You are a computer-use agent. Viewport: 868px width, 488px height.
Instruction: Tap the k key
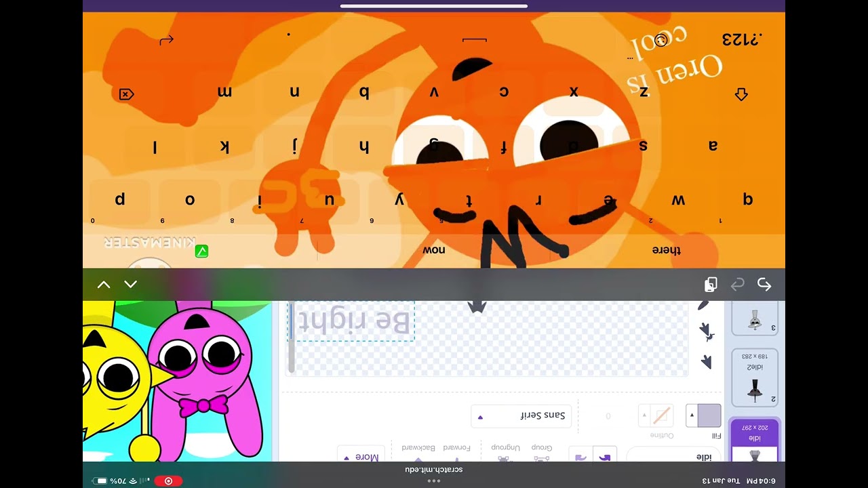[x=224, y=146]
